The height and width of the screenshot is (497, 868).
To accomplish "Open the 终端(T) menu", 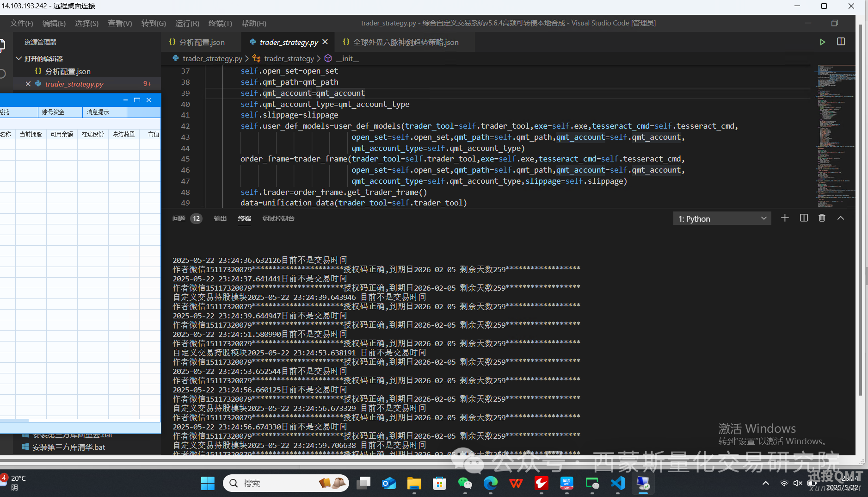I will (220, 23).
